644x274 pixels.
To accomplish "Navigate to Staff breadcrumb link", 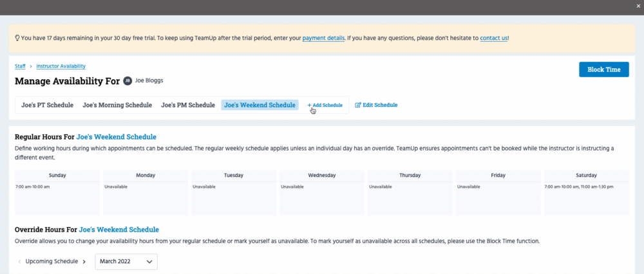I will click(20, 66).
